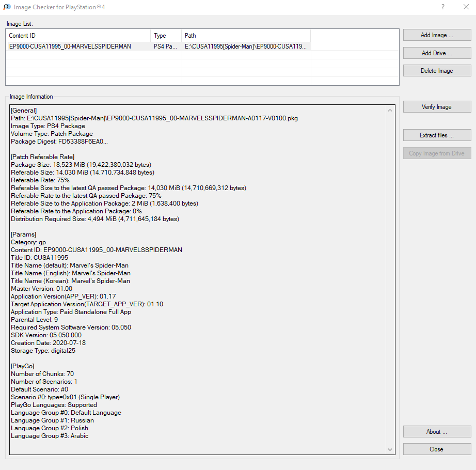Click 'Application Version(APP_VER): 01.17' line

(63, 296)
